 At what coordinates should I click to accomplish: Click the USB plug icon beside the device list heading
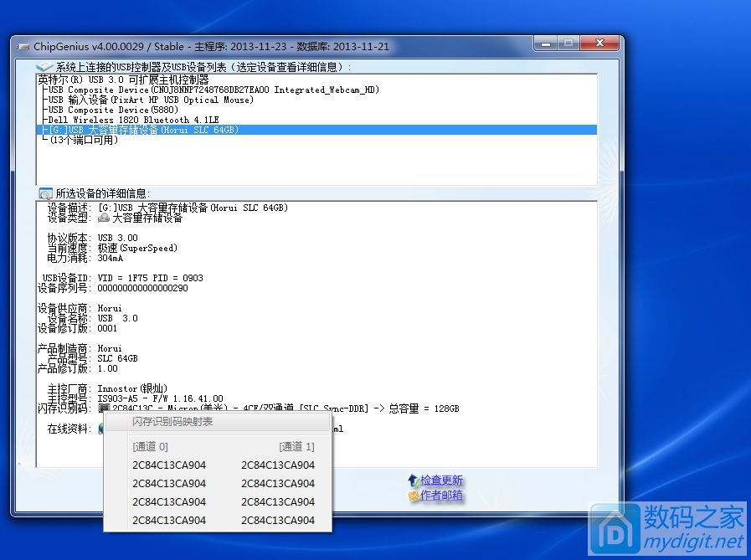click(x=44, y=67)
